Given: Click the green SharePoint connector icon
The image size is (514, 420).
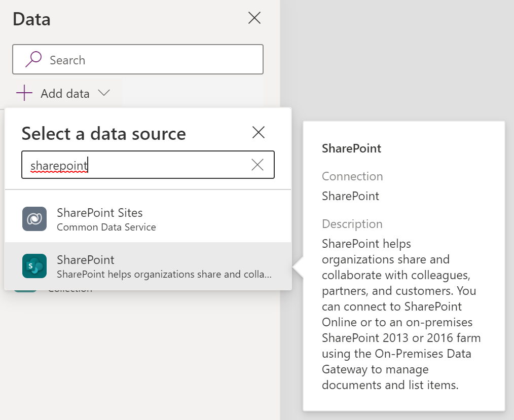Looking at the screenshot, I should (x=34, y=266).
